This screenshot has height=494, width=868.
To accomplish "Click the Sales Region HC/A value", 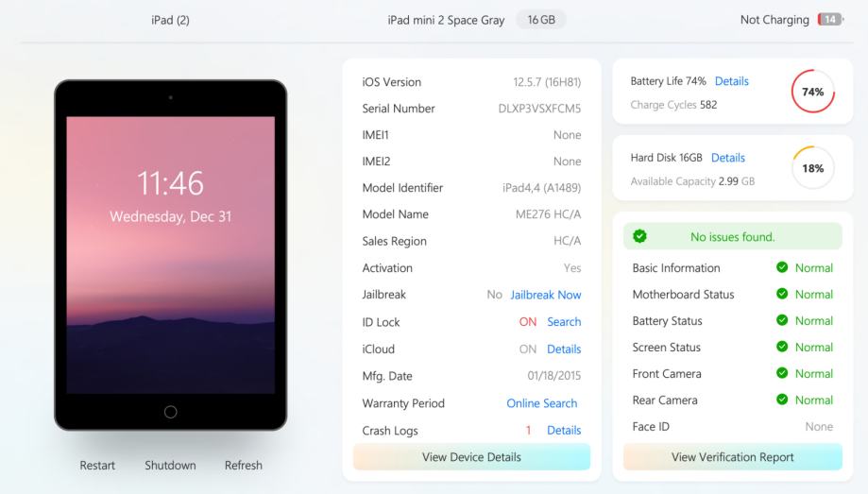I will pos(568,241).
